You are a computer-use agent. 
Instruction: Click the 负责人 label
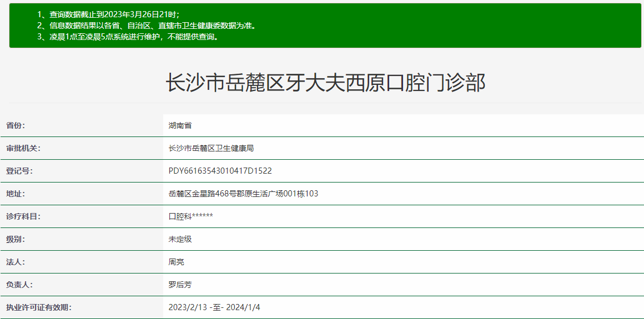19,285
